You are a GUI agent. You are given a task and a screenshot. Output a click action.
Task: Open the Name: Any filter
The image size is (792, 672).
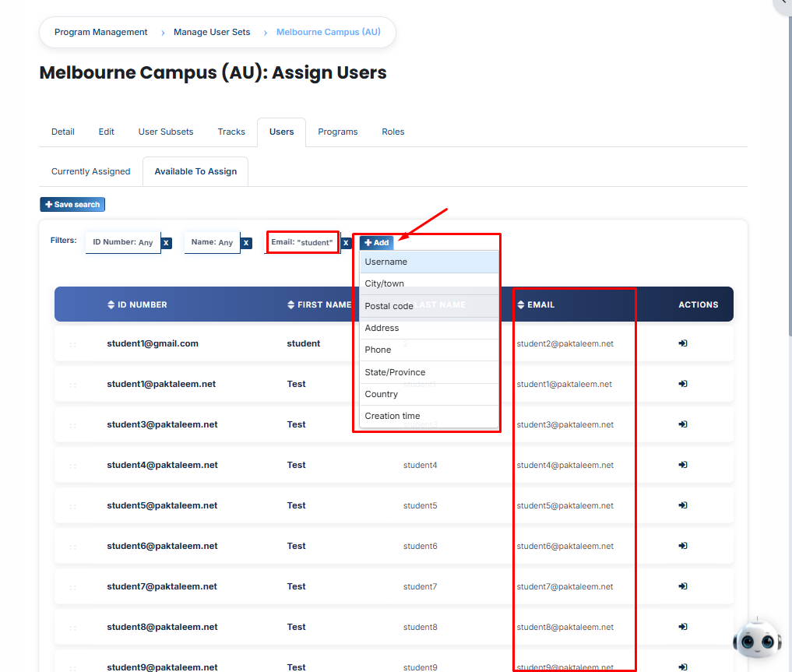212,242
